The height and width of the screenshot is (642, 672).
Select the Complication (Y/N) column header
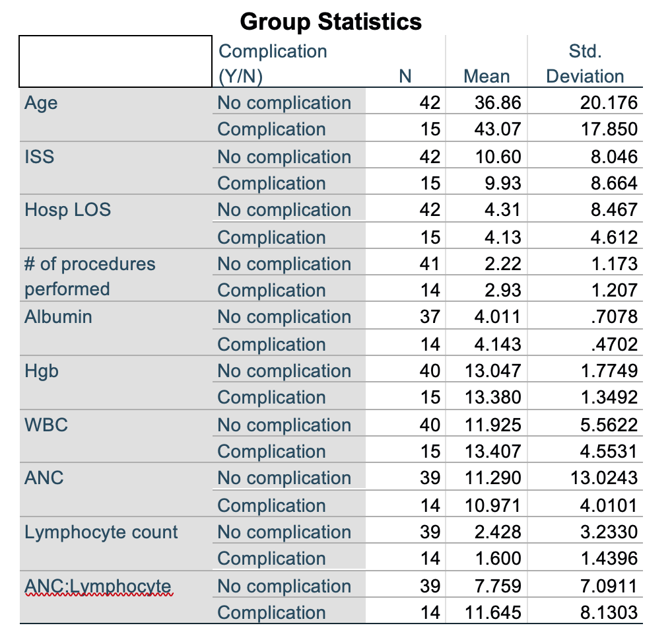[273, 63]
